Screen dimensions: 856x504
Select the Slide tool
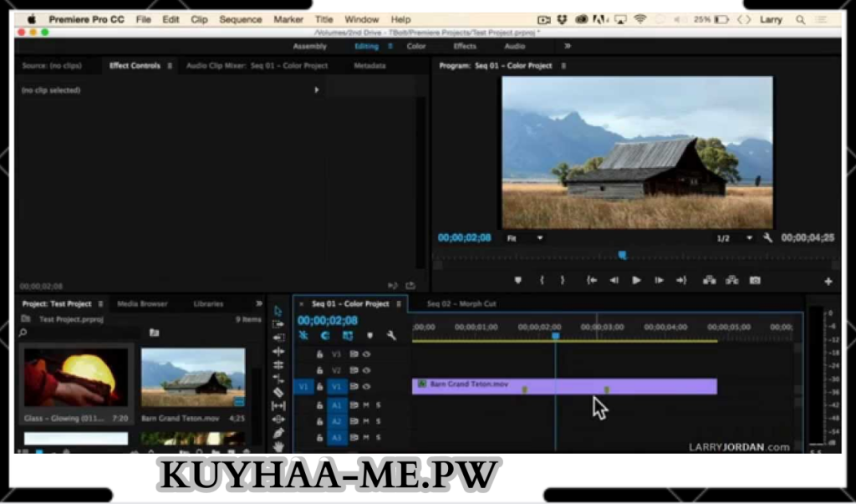278,420
